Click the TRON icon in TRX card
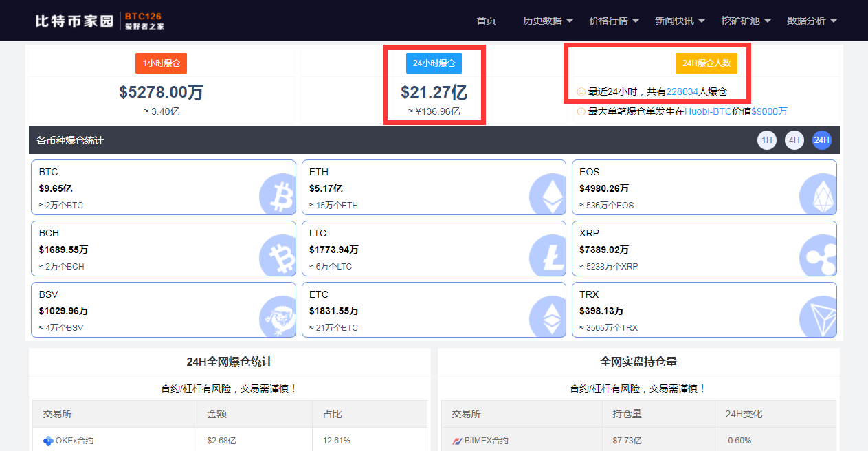 point(819,316)
